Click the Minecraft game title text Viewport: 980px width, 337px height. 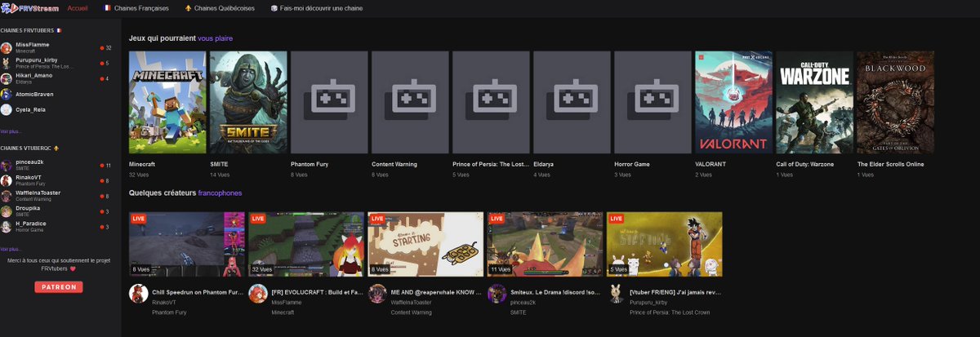142,164
